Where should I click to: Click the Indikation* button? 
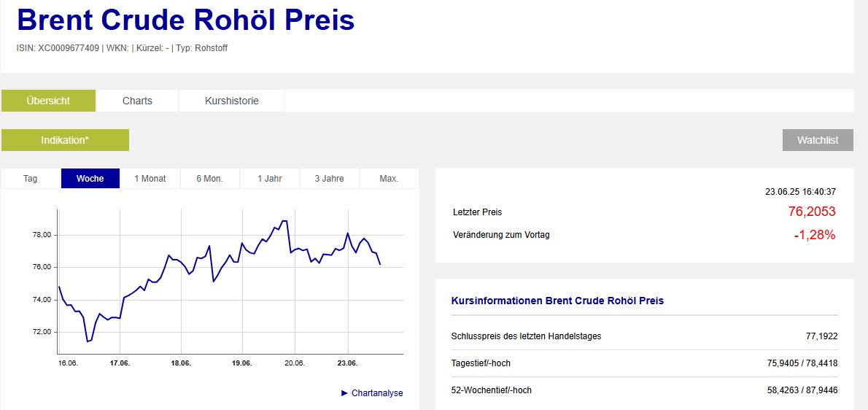click(x=65, y=140)
